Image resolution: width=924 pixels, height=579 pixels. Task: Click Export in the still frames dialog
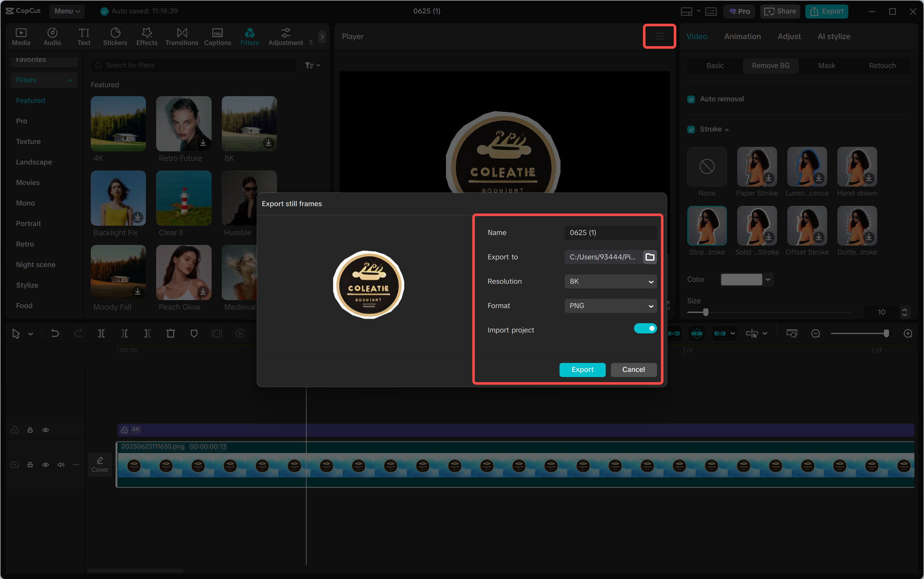pos(582,370)
